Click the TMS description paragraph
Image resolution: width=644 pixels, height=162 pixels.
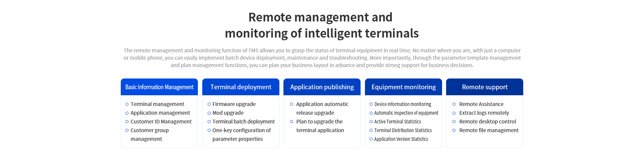pyautogui.click(x=322, y=58)
